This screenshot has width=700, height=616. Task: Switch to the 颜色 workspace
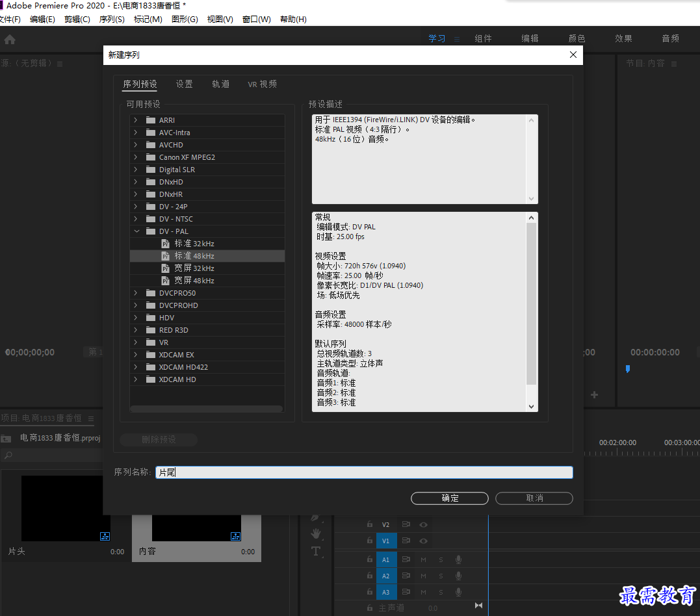[x=577, y=38]
